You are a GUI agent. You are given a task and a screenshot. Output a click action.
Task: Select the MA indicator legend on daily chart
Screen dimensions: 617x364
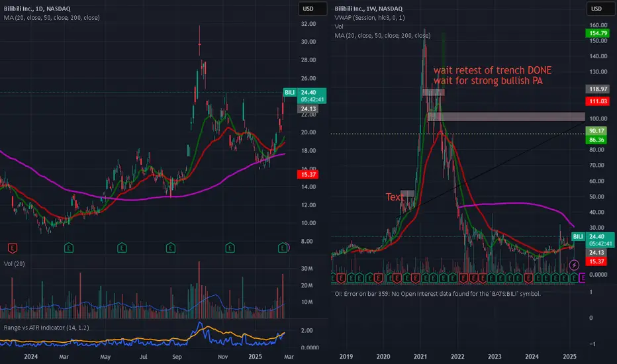coord(52,18)
